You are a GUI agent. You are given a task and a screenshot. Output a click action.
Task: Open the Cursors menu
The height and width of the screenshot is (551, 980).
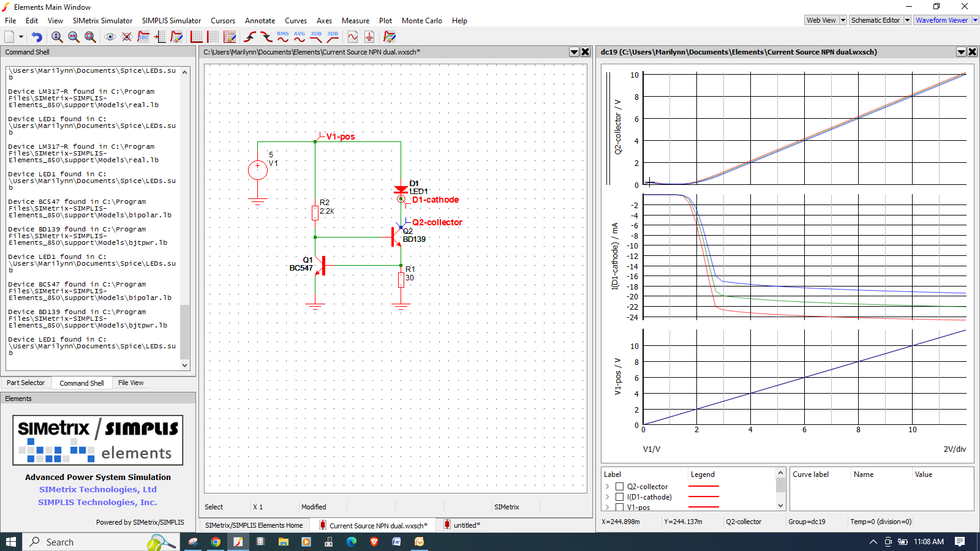coord(223,20)
